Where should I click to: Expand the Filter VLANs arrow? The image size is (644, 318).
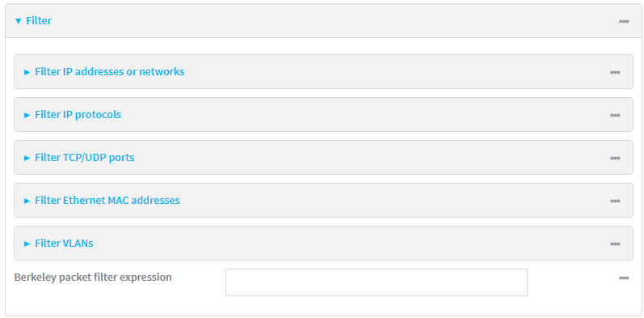[27, 244]
